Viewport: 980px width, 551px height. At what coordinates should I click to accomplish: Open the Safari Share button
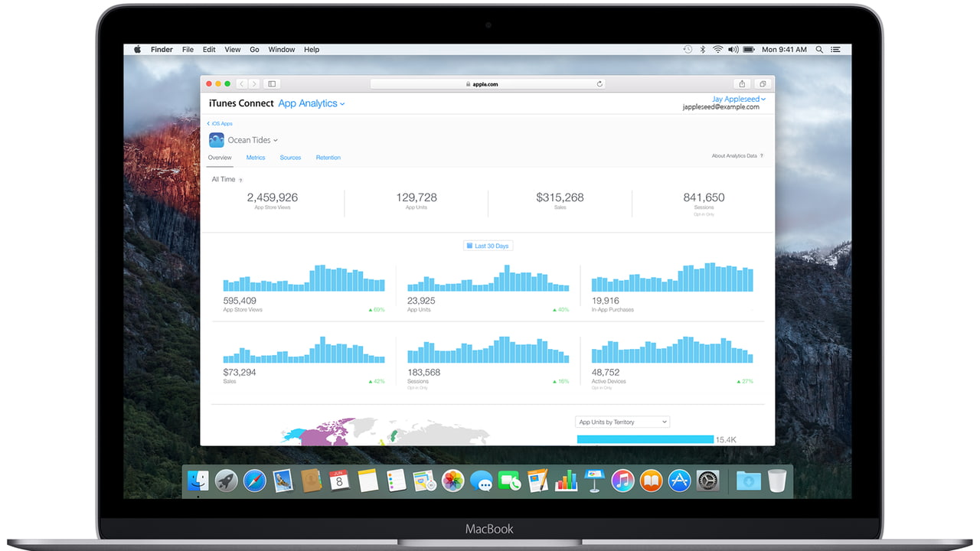pos(741,84)
